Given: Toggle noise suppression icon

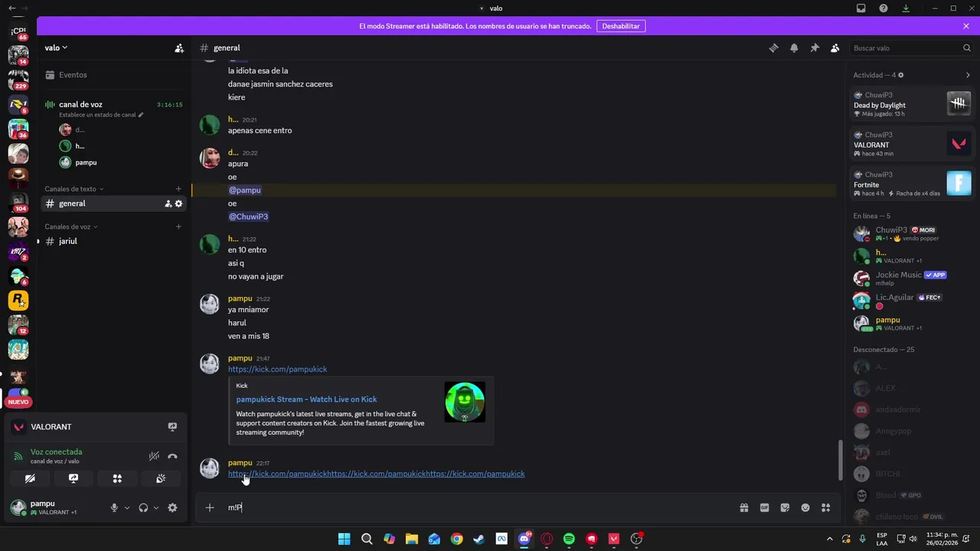Looking at the screenshot, I should point(154,456).
